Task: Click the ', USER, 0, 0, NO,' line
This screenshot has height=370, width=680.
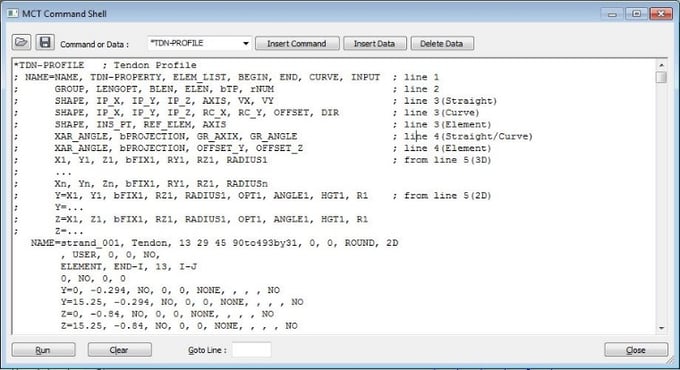Action: (x=110, y=255)
